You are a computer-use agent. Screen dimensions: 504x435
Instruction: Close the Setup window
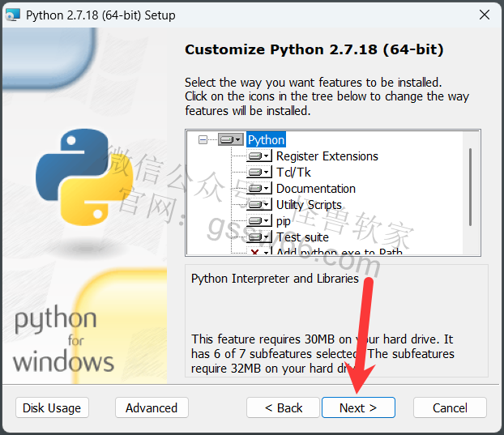485,15
